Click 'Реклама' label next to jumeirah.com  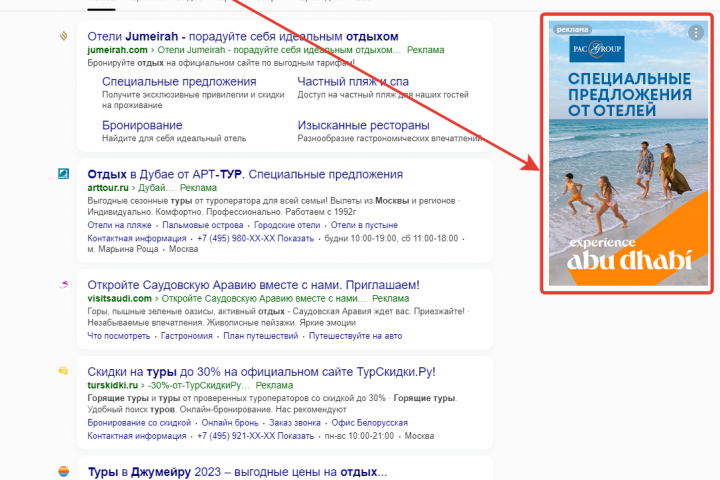tap(426, 50)
